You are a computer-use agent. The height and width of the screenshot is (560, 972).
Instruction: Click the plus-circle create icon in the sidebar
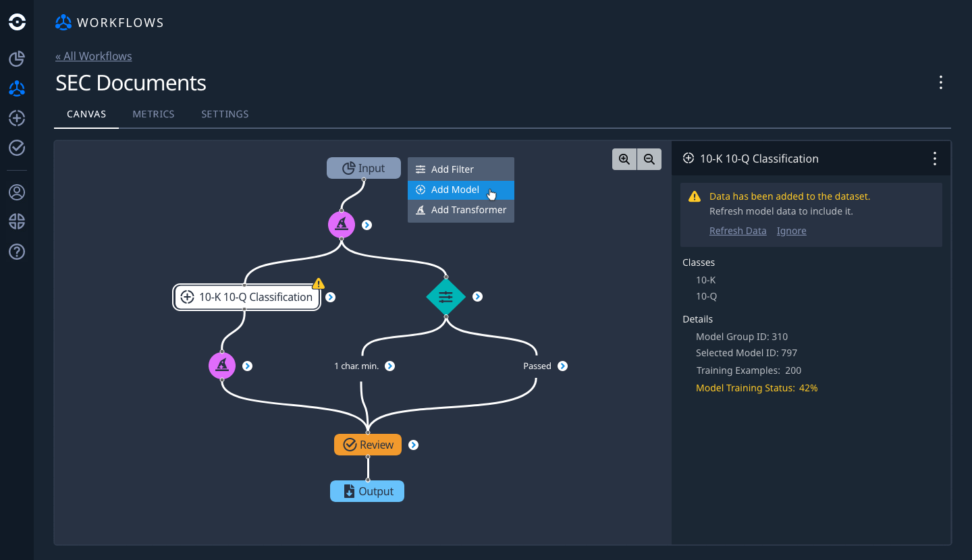(x=16, y=118)
